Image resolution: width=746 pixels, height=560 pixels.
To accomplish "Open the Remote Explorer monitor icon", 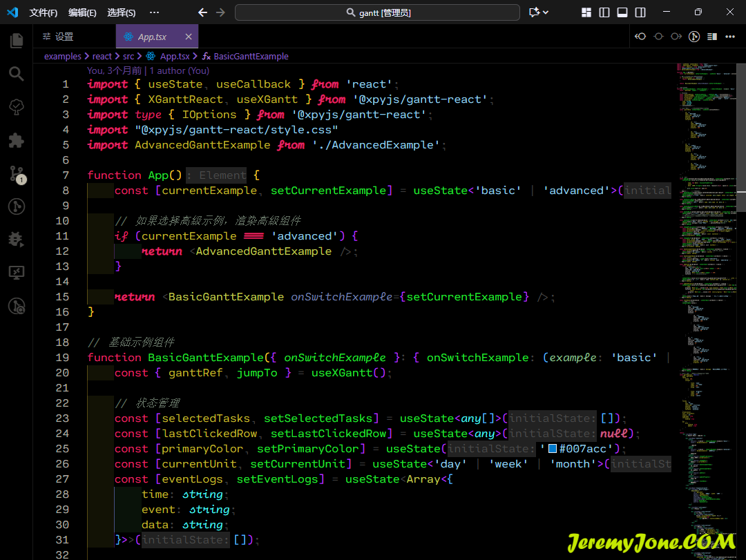I will click(x=17, y=273).
